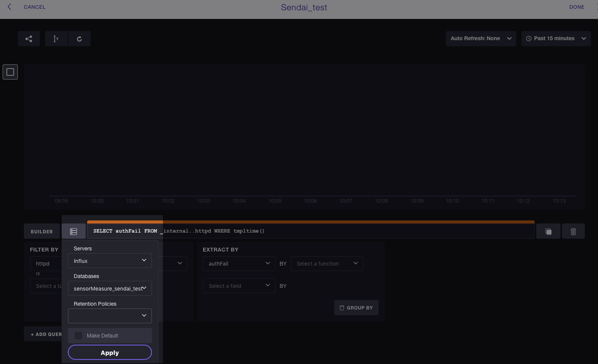The height and width of the screenshot is (364, 598).
Task: Open the Past 15 minutes time range
Action: (x=556, y=39)
